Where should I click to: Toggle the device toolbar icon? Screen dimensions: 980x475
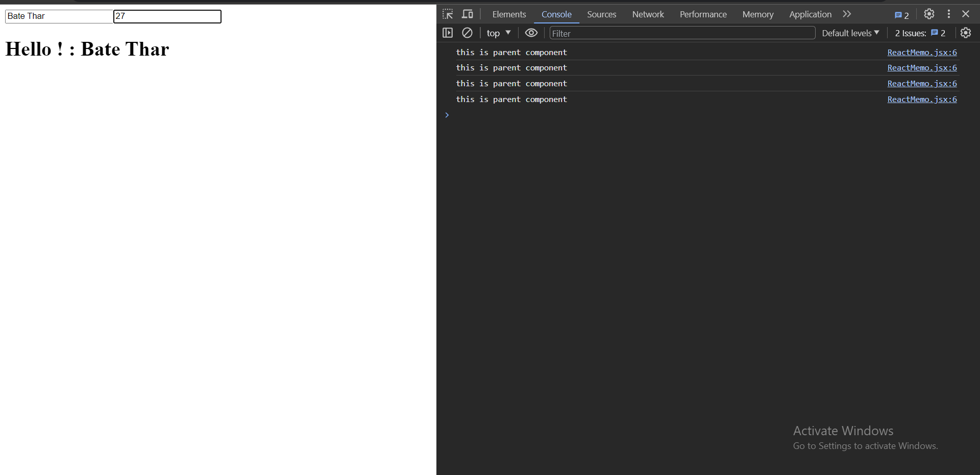coord(467,14)
